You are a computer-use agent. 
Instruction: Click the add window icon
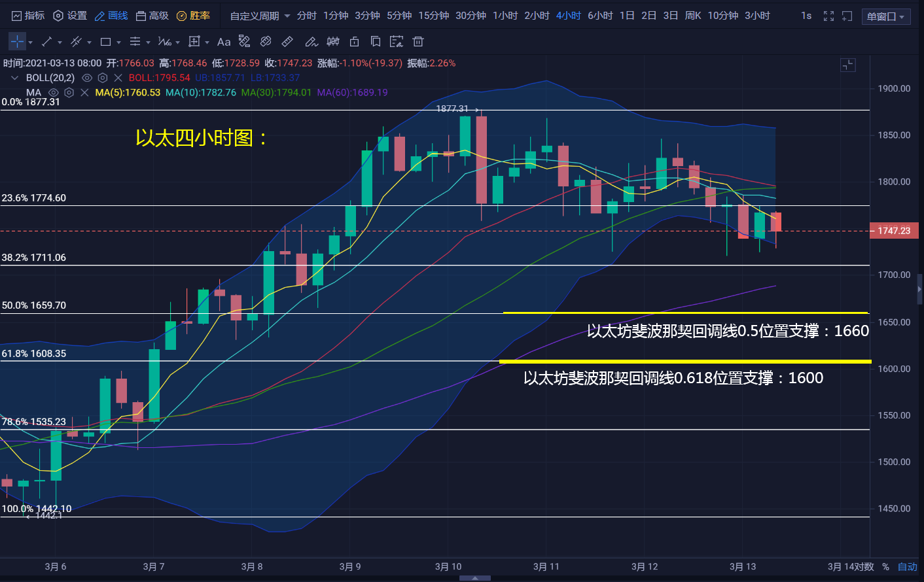847,16
